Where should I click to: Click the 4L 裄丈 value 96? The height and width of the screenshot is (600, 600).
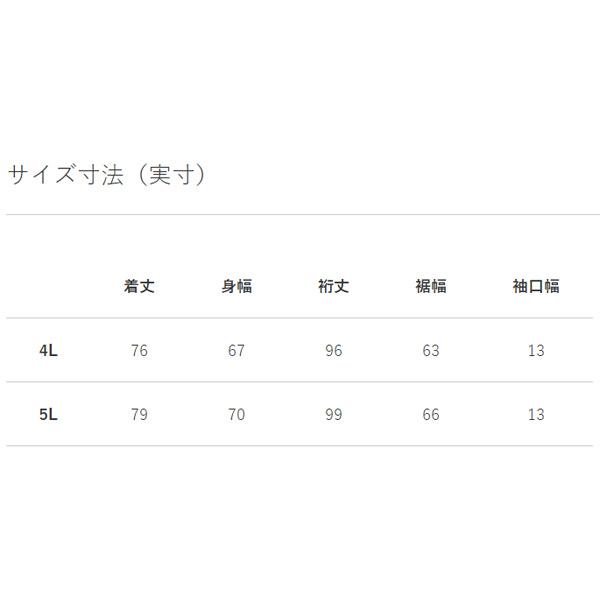pyautogui.click(x=333, y=351)
